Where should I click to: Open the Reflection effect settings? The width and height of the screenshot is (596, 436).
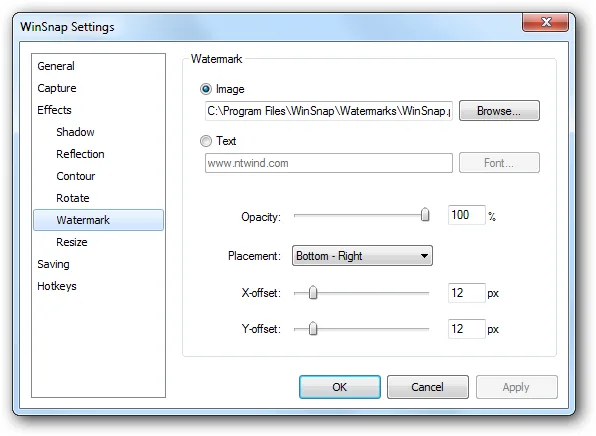[x=80, y=154]
